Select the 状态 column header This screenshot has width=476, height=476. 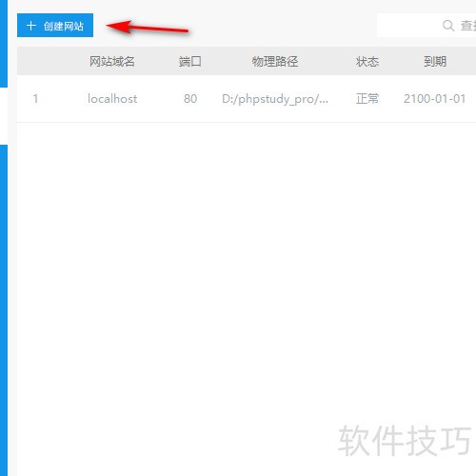pyautogui.click(x=367, y=61)
